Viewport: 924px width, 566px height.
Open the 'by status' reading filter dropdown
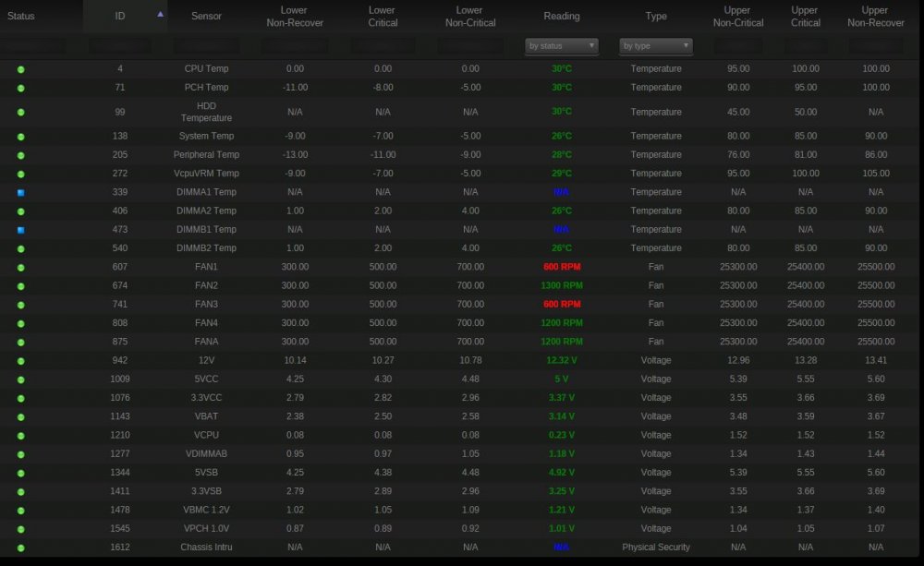point(562,46)
